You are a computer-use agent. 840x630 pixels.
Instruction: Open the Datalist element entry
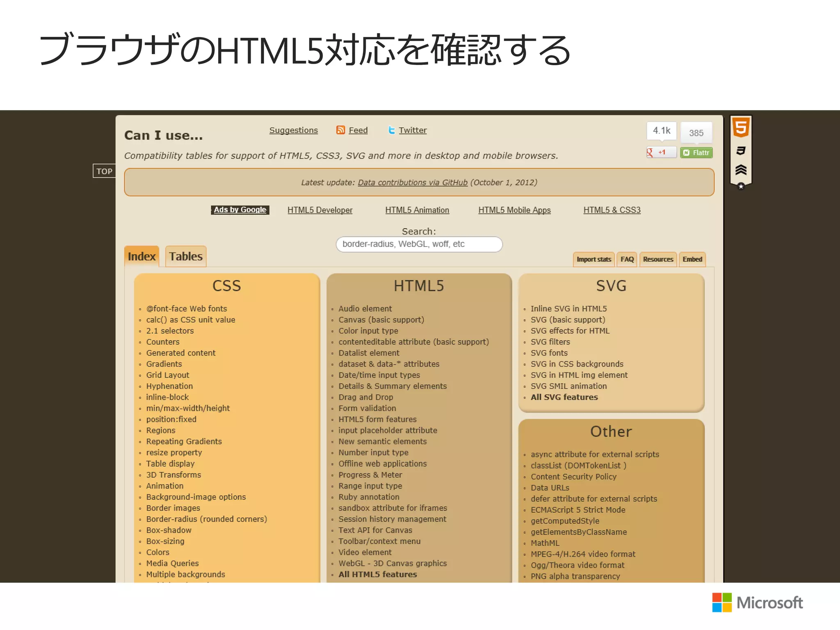click(369, 353)
